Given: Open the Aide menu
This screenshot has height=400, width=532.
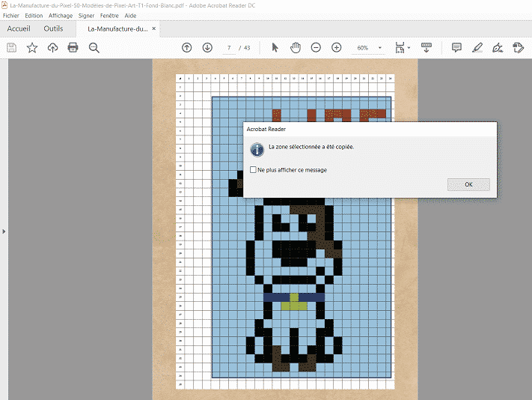Looking at the screenshot, I should click(x=130, y=16).
